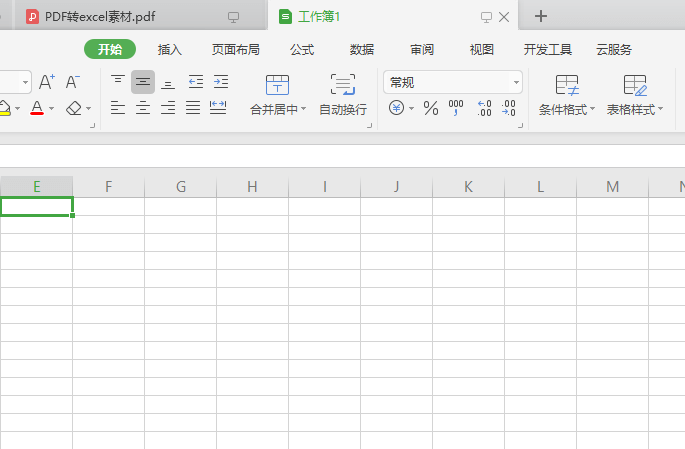Select column L header

[540, 187]
